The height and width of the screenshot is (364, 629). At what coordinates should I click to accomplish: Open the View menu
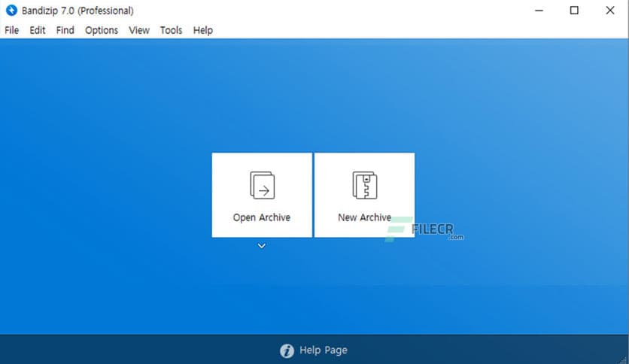(x=139, y=31)
